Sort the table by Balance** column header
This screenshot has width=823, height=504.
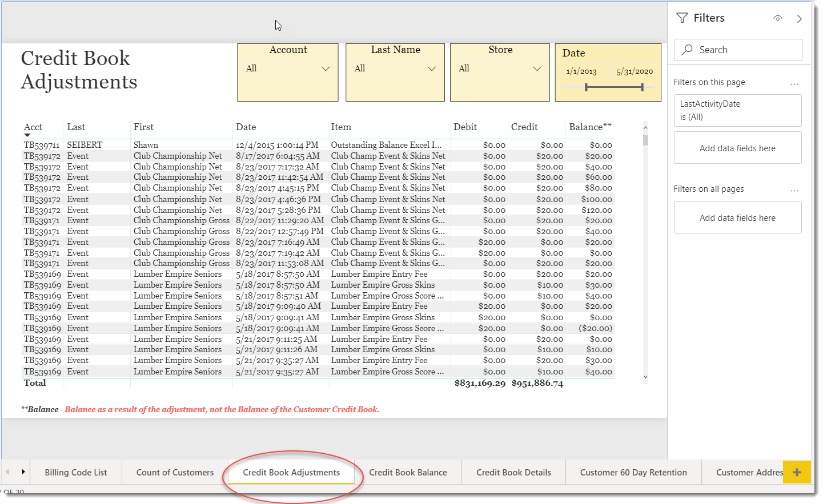pos(590,127)
